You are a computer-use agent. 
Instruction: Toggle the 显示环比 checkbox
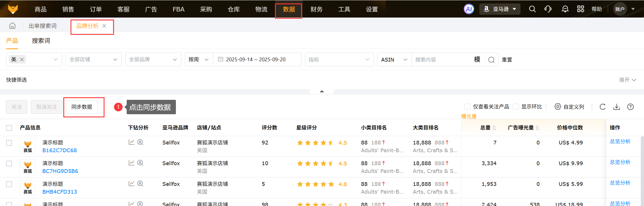pyautogui.click(x=516, y=107)
